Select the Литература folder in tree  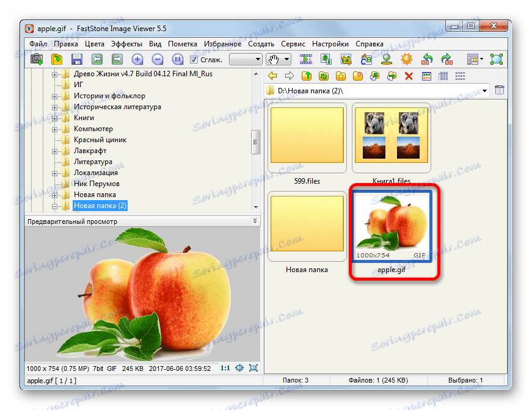(x=93, y=162)
